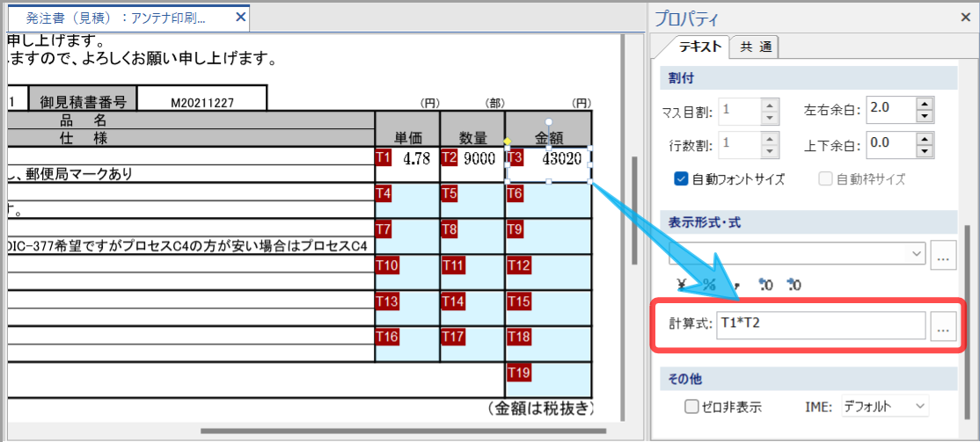Click the 左右余白 value field 2.0
This screenshot has height=442, width=980.
click(x=893, y=110)
